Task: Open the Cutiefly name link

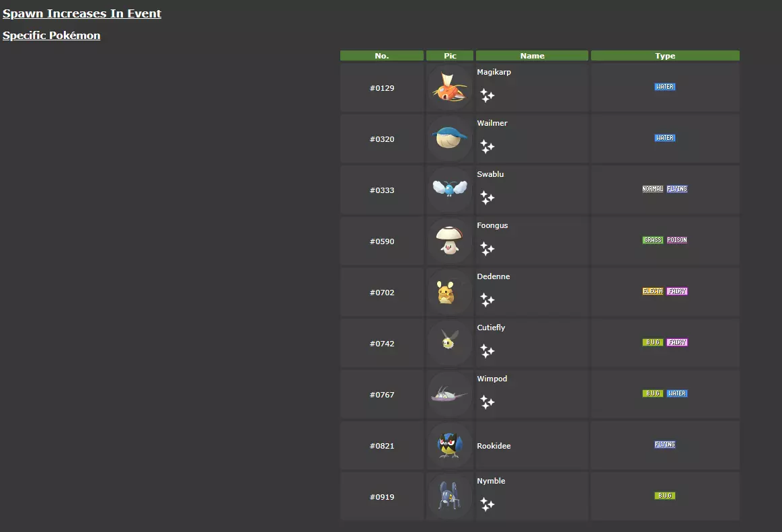Action: [x=491, y=328]
